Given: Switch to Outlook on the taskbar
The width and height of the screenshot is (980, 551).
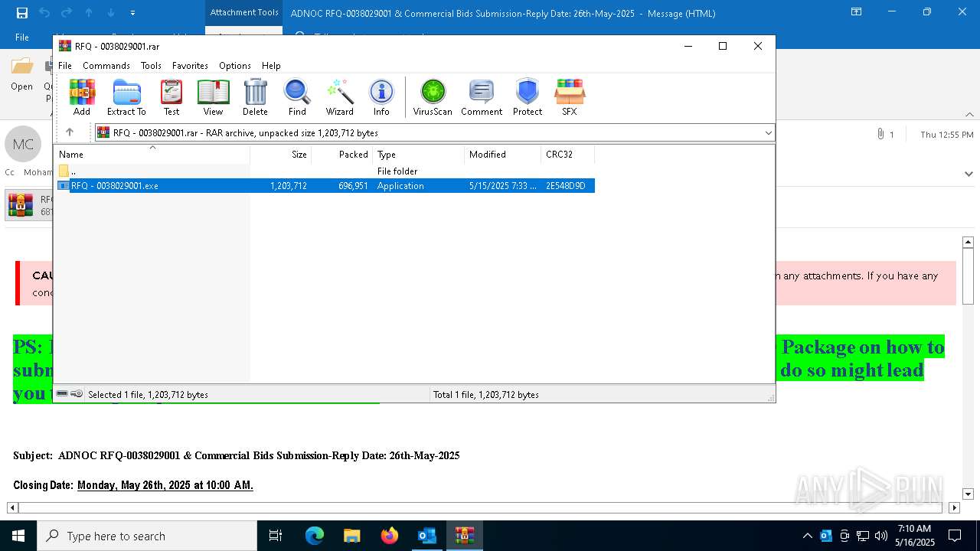Looking at the screenshot, I should [x=427, y=536].
